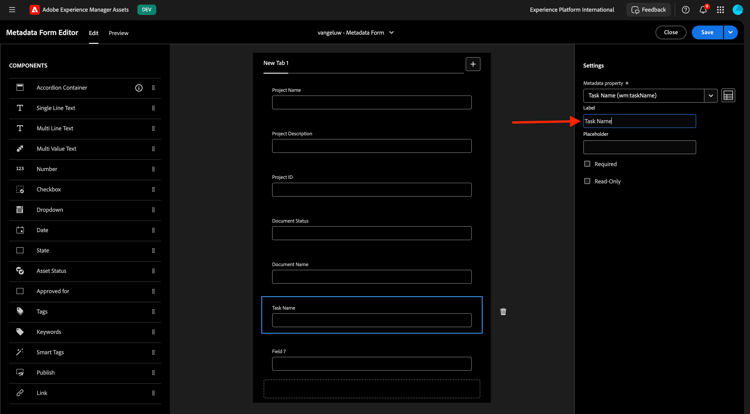
Task: Click the Multi Value Text component label
Action: coord(56,149)
